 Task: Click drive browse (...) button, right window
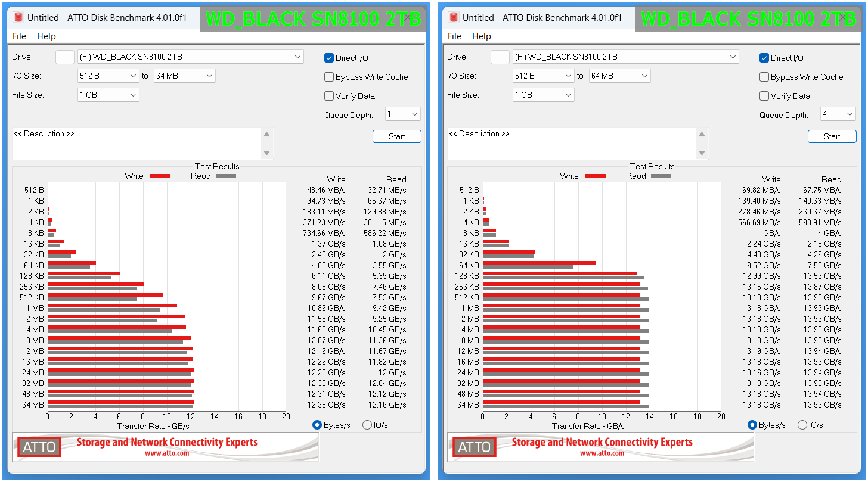[x=500, y=57]
